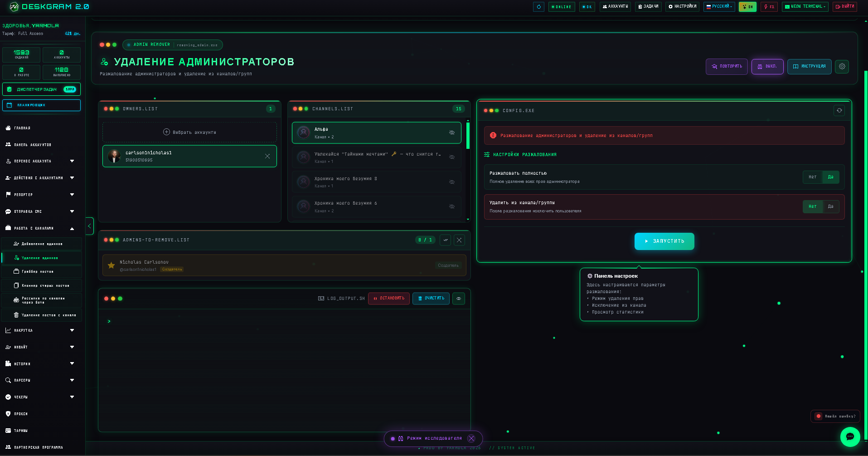Close the Режим исследователя banner
Image resolution: width=868 pixels, height=456 pixels.
point(471,438)
